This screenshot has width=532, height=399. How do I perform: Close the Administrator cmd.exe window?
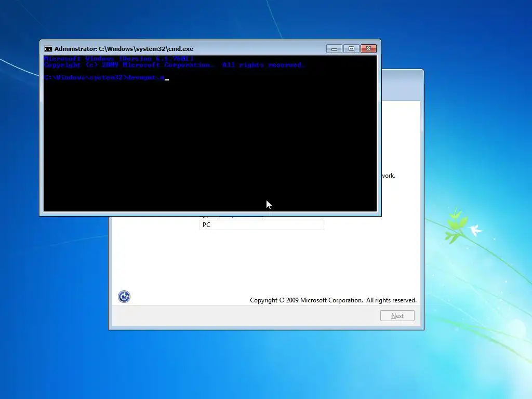(x=368, y=49)
